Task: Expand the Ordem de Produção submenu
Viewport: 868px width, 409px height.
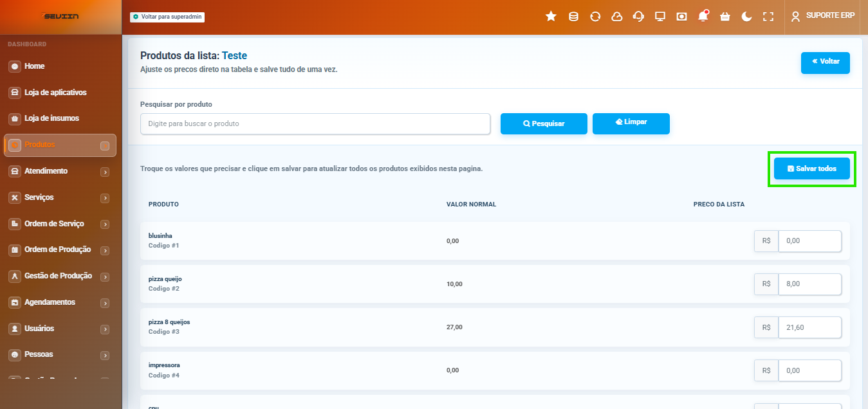Action: 105,251
